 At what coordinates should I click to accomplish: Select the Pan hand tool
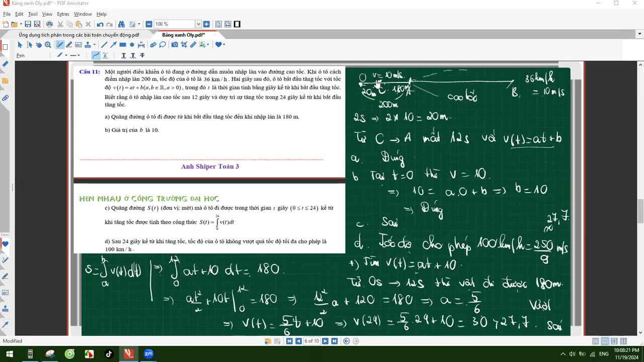pyautogui.click(x=39, y=45)
